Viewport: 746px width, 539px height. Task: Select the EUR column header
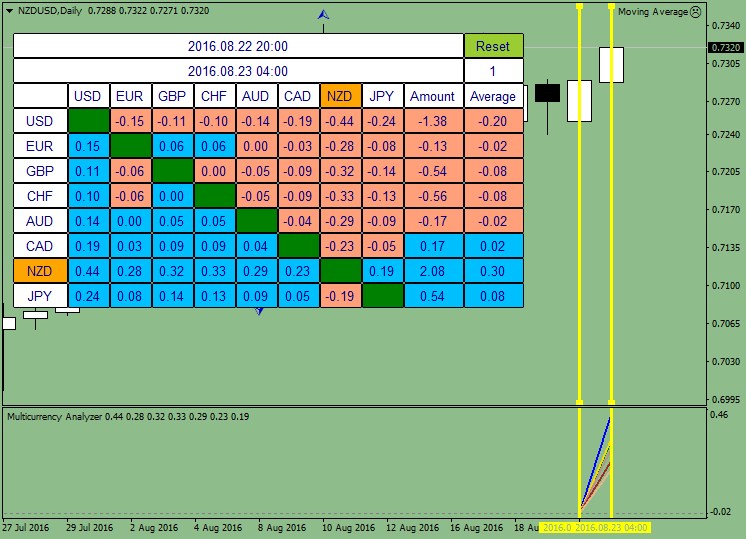pos(130,96)
